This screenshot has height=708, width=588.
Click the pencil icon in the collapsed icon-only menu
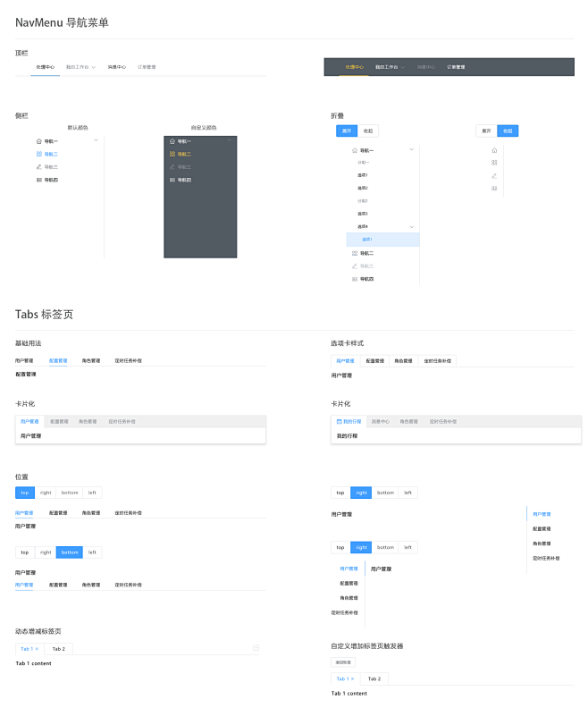(x=494, y=175)
